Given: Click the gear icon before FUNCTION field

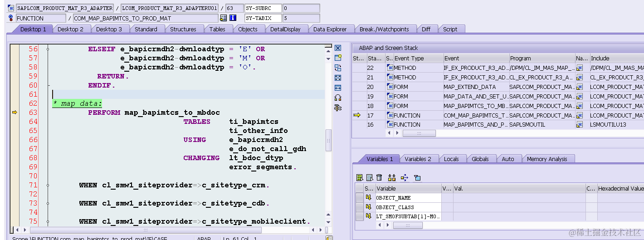Looking at the screenshot, I should click(11, 18).
